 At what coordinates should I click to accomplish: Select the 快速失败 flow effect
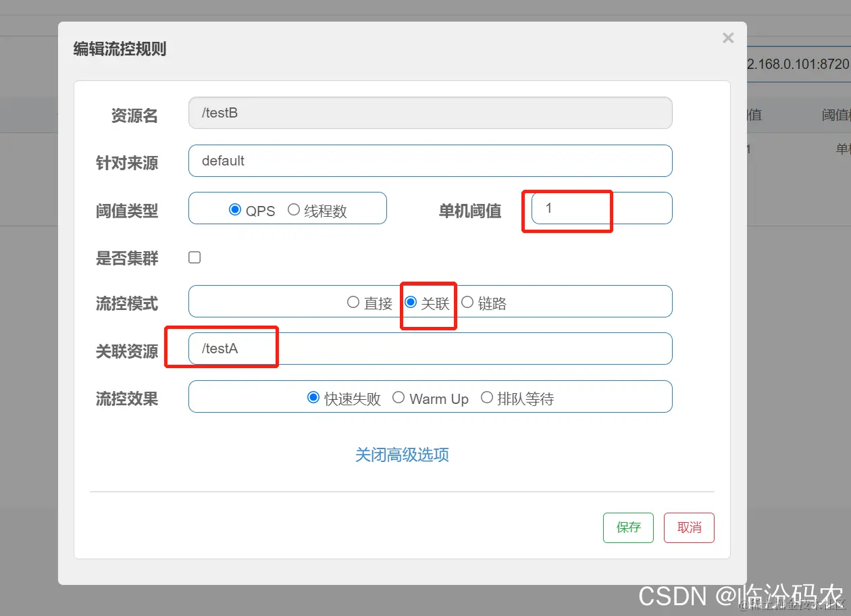pyautogui.click(x=313, y=397)
